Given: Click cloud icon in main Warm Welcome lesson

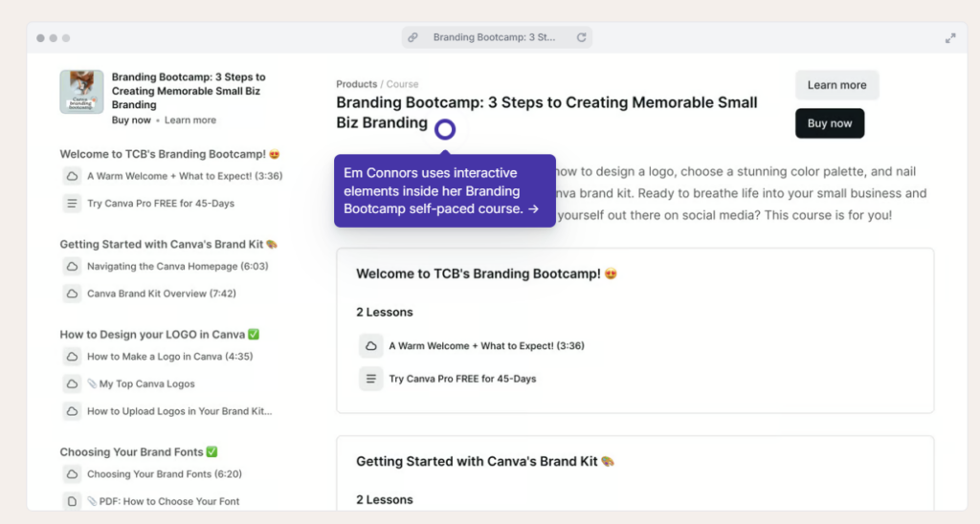Looking at the screenshot, I should (370, 345).
